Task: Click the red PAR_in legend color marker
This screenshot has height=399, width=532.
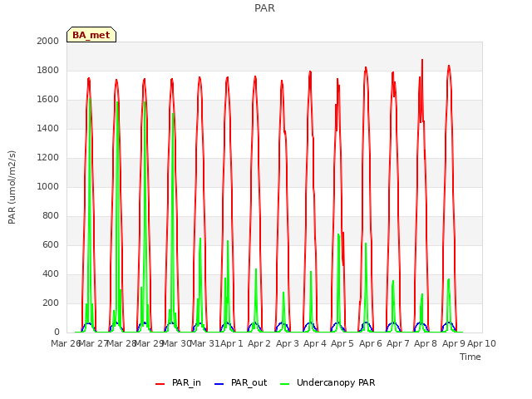Action: point(160,384)
